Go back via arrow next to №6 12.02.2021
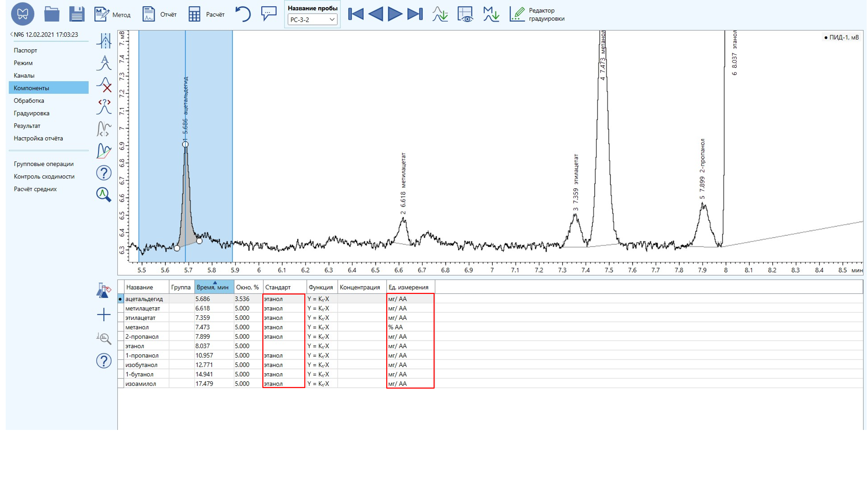Image resolution: width=868 pixels, height=480 pixels. [x=11, y=34]
